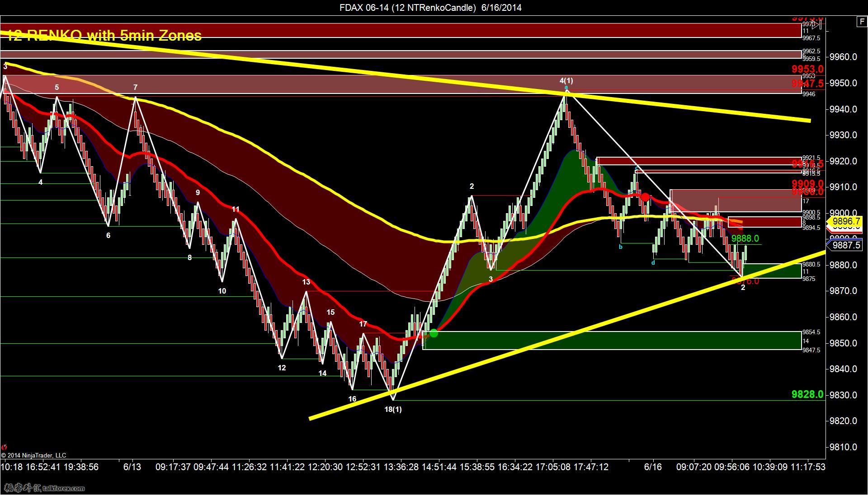
Task: Click the 09:56:06 time axis label
Action: click(731, 467)
